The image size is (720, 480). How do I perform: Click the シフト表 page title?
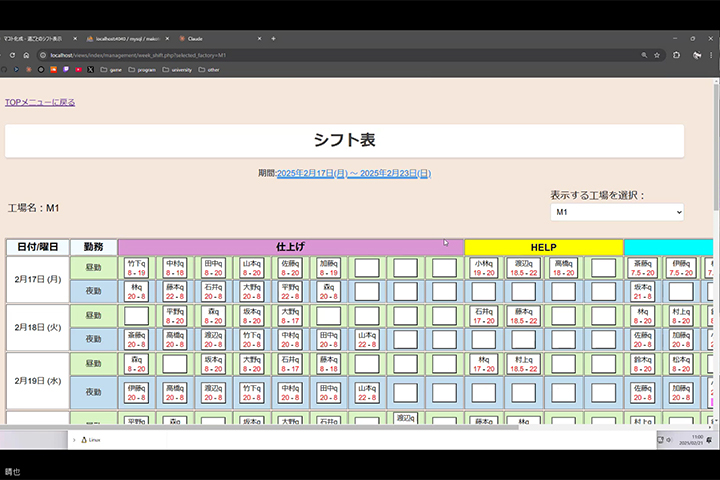(344, 140)
